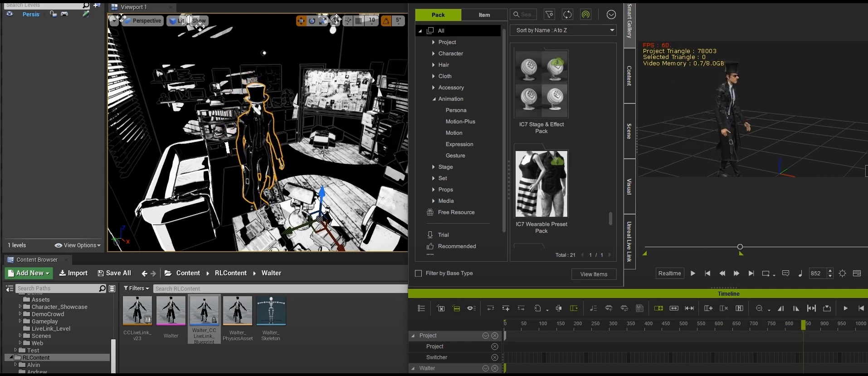Click the View Items button
This screenshot has height=376, width=868.
pos(594,274)
